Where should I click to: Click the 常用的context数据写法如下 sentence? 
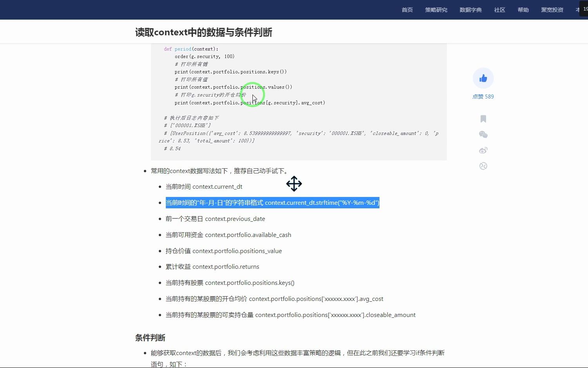[x=220, y=171]
